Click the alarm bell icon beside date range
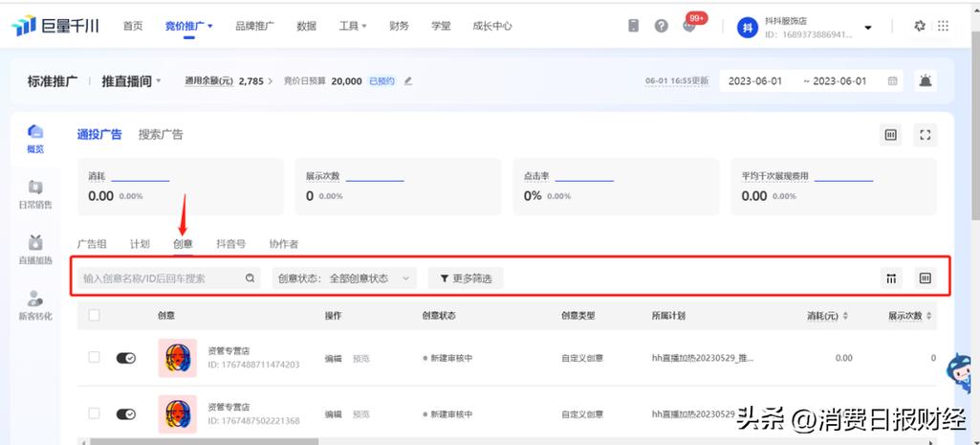The height and width of the screenshot is (445, 980). 925,80
